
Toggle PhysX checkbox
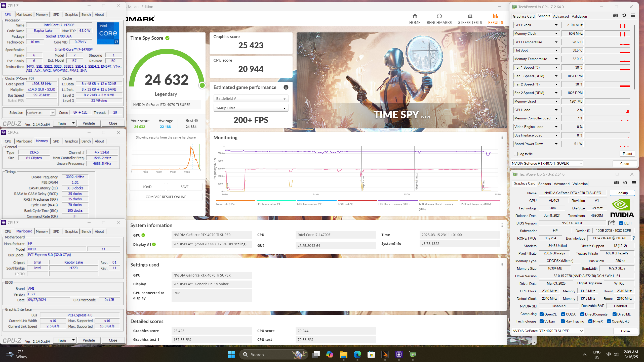[x=590, y=321]
